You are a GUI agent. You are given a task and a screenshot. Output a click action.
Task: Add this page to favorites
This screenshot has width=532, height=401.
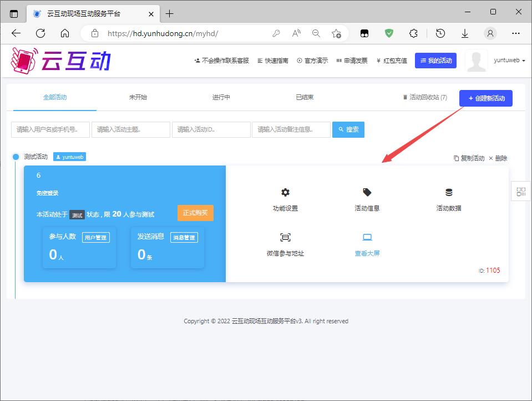pos(336,33)
